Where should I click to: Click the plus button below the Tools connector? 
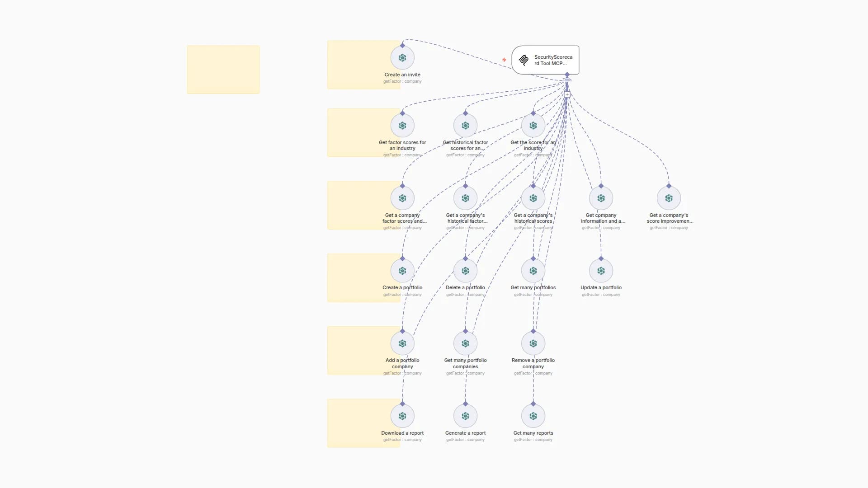[x=567, y=94]
